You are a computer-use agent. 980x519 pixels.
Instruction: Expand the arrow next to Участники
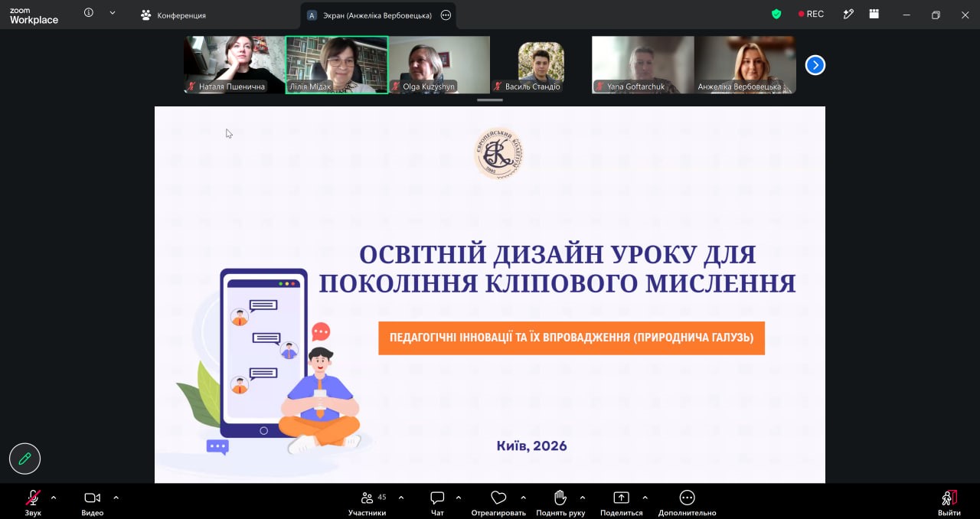click(401, 498)
